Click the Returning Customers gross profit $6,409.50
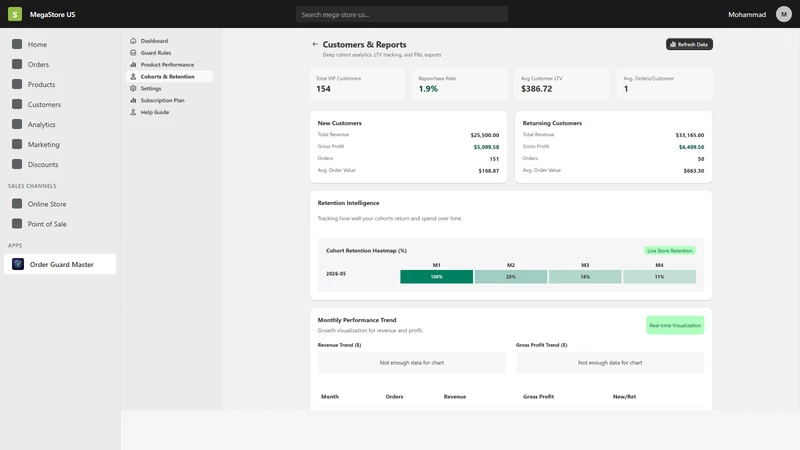 (x=691, y=147)
